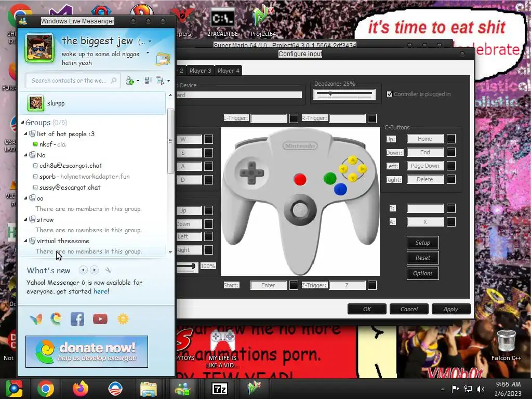Open the email inbox icon in Messenger
This screenshot has height=399, width=532.
[x=163, y=59]
